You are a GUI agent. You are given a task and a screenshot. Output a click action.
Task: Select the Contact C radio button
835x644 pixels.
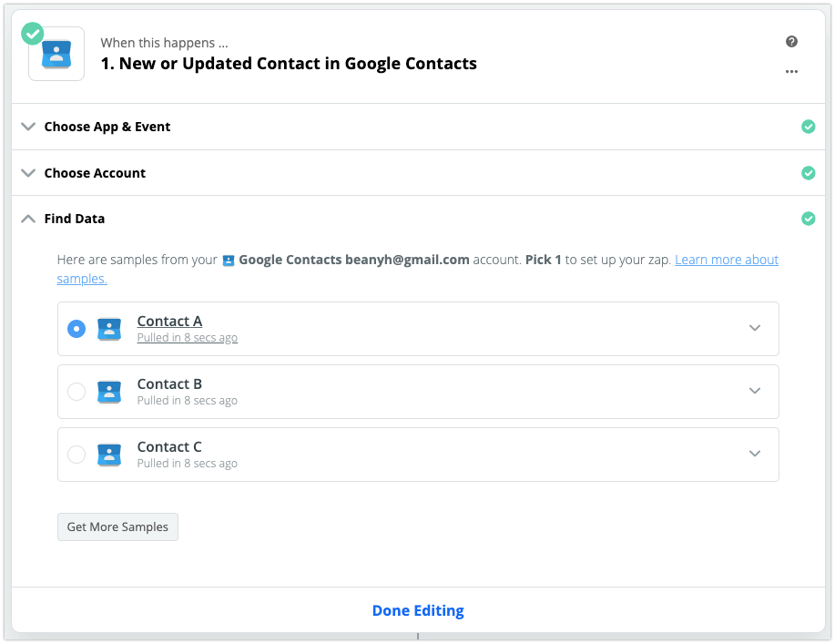76,455
